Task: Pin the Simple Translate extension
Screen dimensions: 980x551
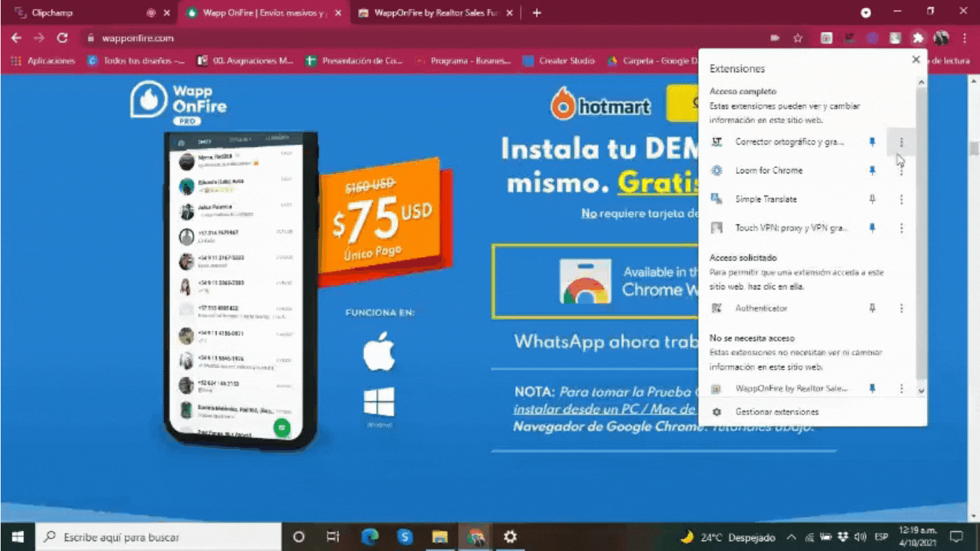Action: click(872, 199)
